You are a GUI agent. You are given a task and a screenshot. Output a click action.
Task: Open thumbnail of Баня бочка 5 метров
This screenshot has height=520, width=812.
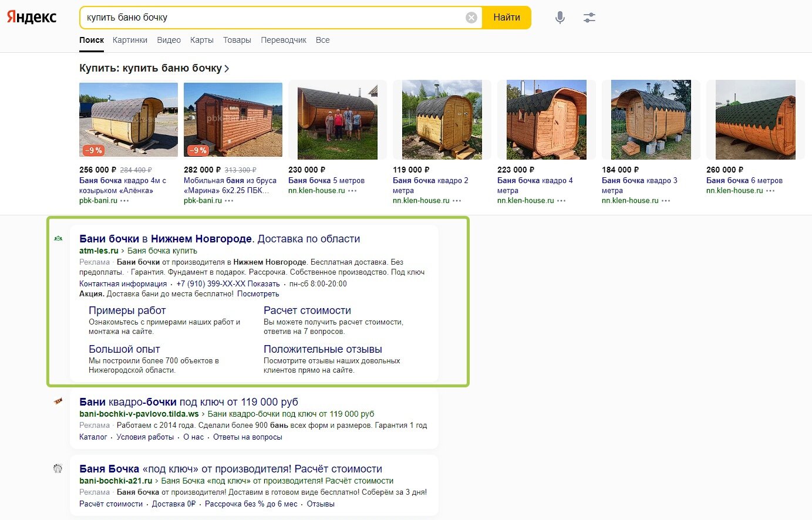coord(338,120)
